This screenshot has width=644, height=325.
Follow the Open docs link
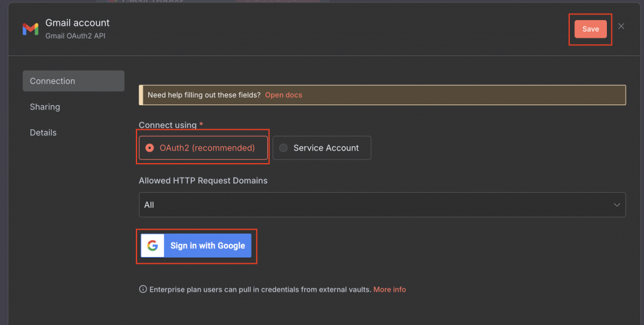tap(283, 95)
